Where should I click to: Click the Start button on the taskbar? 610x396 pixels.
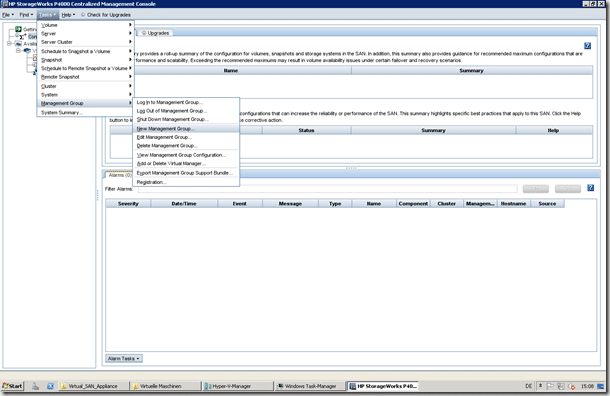(x=12, y=386)
